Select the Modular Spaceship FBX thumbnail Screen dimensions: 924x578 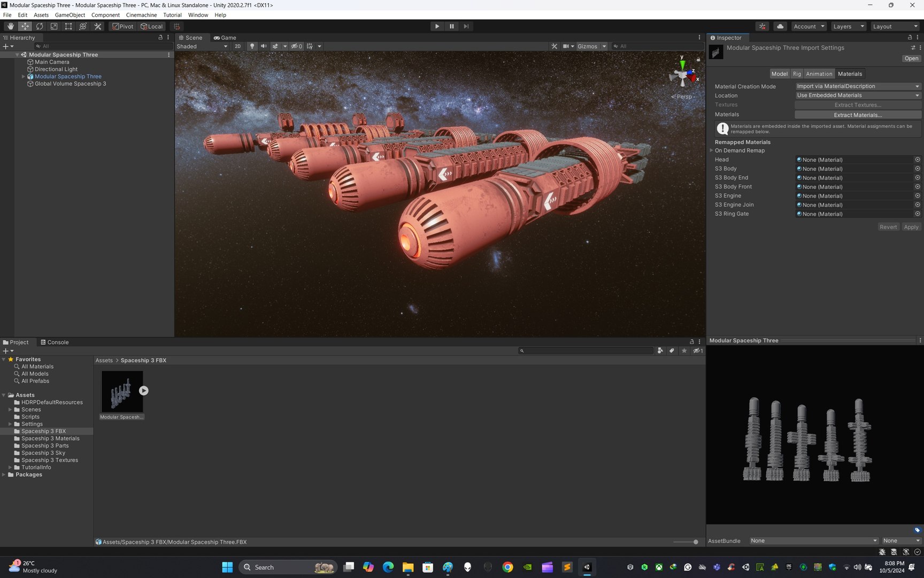122,391
